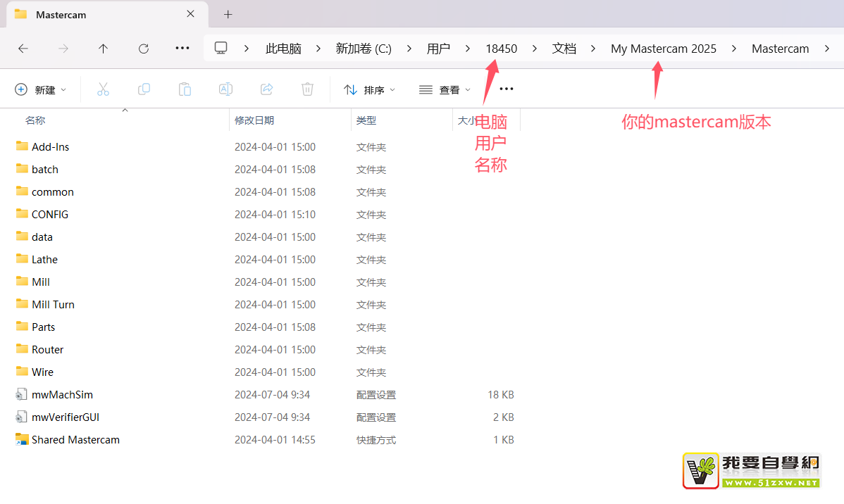Navigate to My Mastercam 2025 breadcrumb

[x=663, y=49]
